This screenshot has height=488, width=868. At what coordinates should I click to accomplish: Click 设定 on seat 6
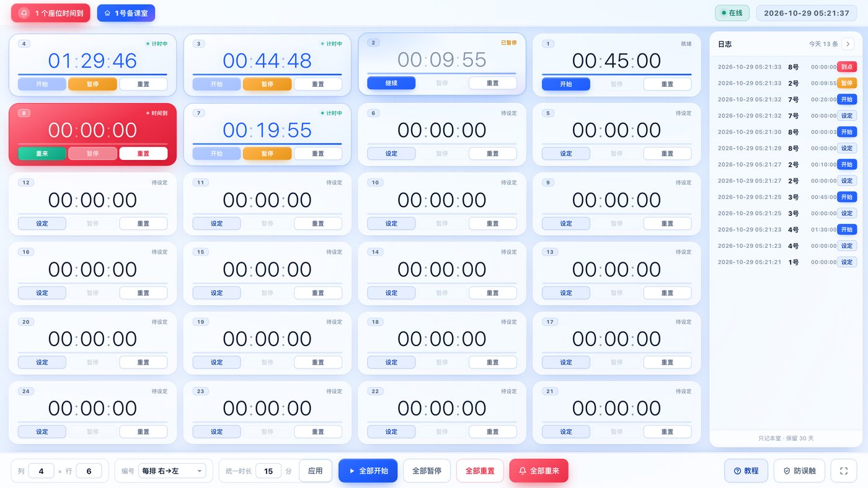click(x=391, y=153)
